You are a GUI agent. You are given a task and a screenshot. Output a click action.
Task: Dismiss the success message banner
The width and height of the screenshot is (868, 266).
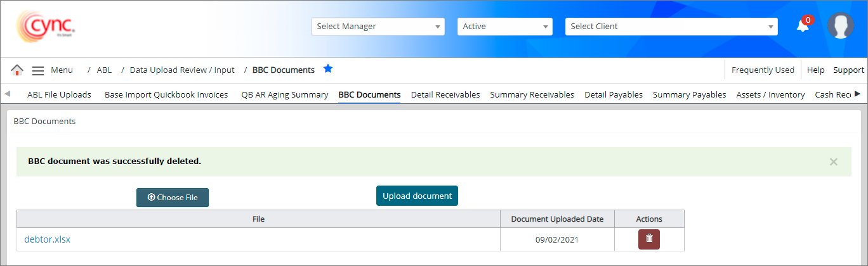(x=833, y=161)
